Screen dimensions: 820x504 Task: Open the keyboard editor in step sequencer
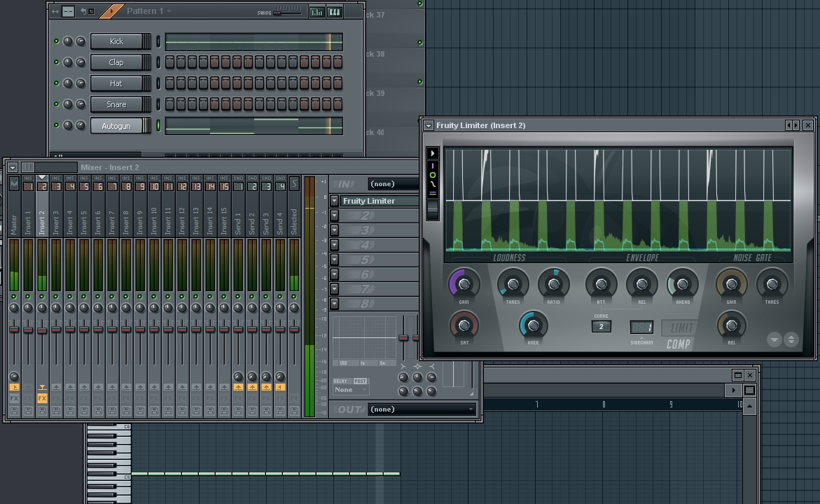coord(335,12)
